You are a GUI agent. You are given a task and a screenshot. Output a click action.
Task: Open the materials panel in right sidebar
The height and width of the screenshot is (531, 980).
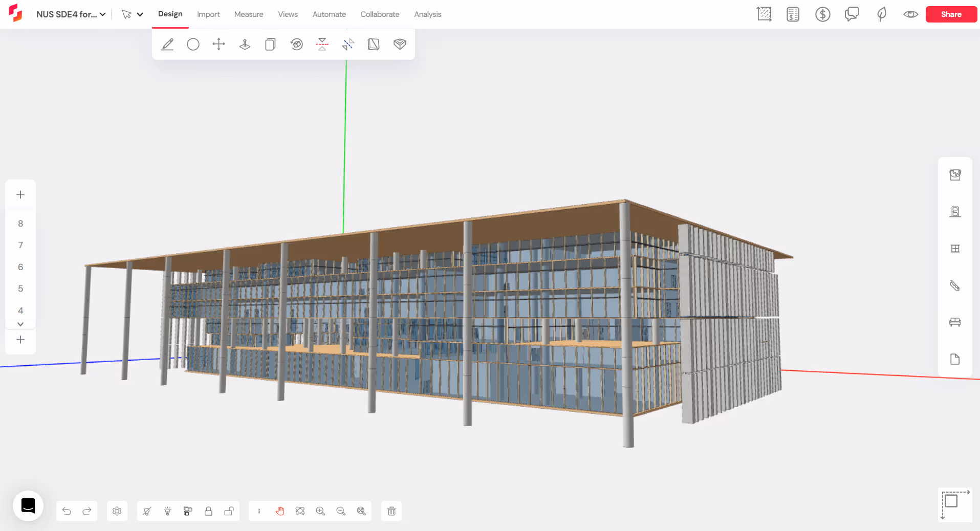click(955, 175)
